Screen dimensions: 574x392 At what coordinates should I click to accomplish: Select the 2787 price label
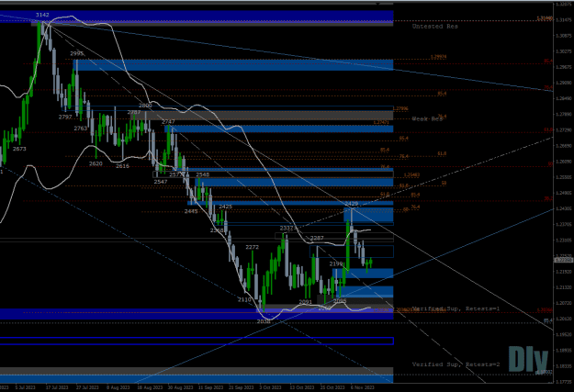[134, 112]
